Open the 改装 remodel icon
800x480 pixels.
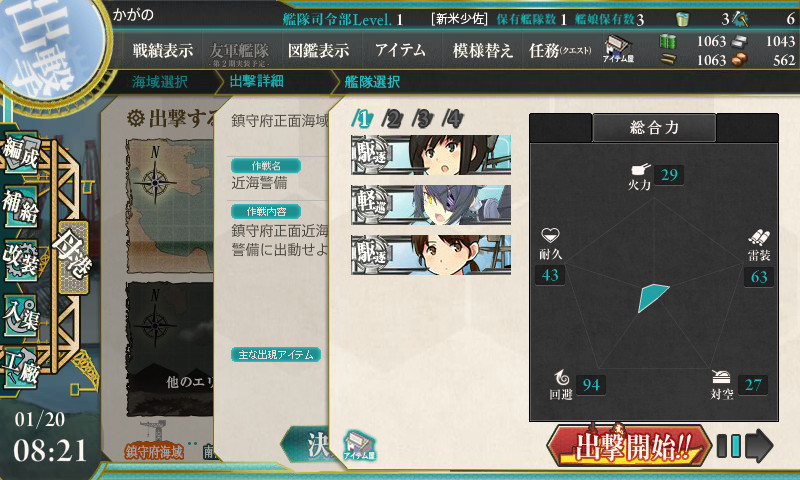[20, 260]
